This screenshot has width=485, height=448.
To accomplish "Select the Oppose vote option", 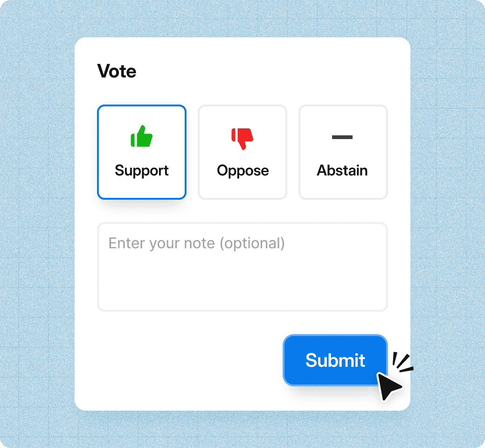I will [242, 152].
